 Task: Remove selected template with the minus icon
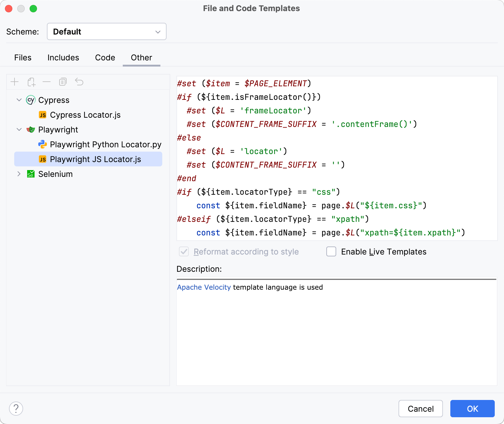tap(47, 82)
